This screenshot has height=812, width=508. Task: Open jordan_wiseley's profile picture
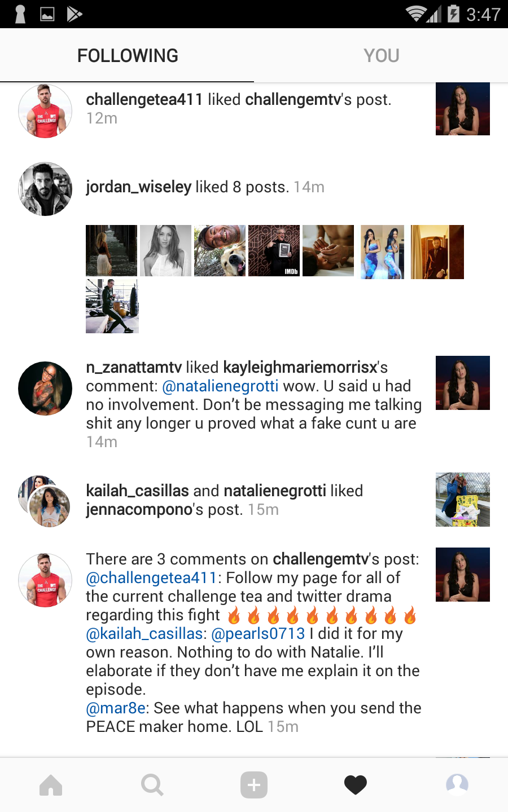45,189
